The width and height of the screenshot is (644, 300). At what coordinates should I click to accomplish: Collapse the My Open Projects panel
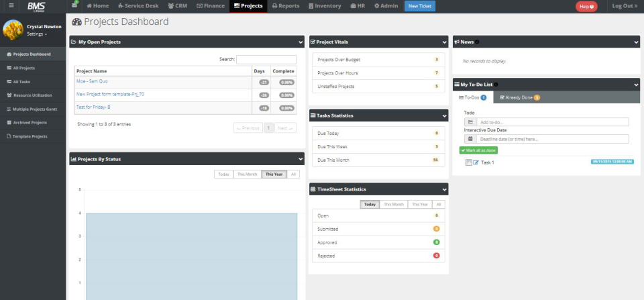(x=300, y=42)
